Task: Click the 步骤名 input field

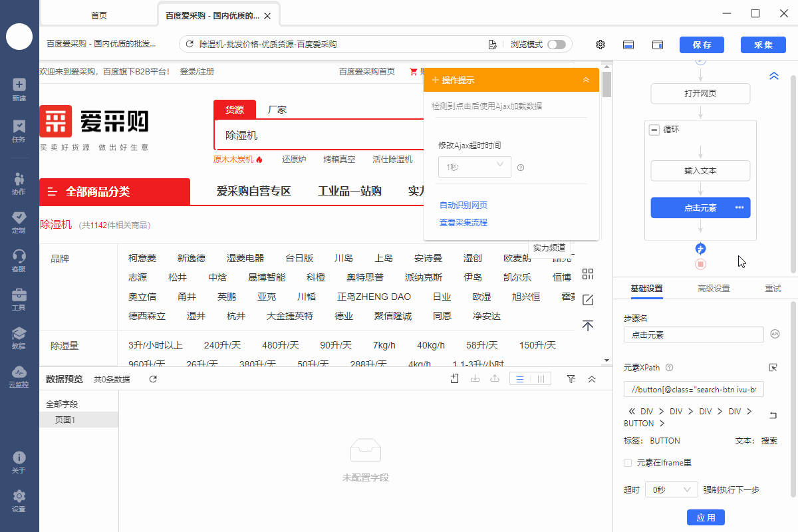Action: coord(694,334)
